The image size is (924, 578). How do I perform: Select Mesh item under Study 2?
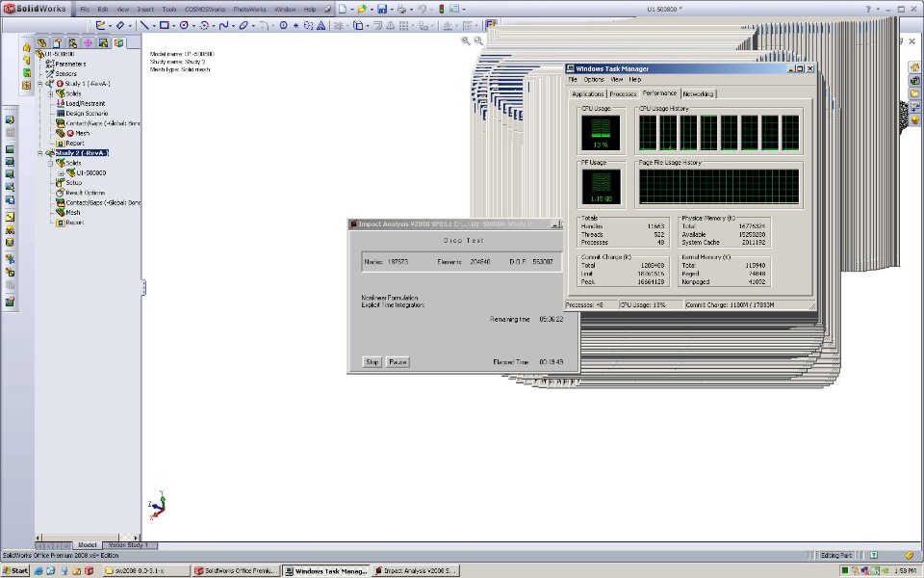tap(72, 213)
